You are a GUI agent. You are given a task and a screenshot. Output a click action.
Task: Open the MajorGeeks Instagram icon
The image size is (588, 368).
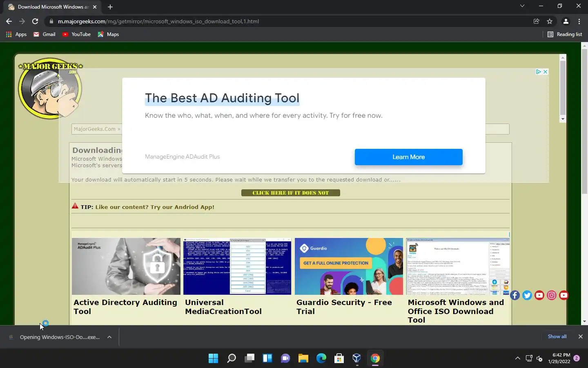tap(552, 295)
